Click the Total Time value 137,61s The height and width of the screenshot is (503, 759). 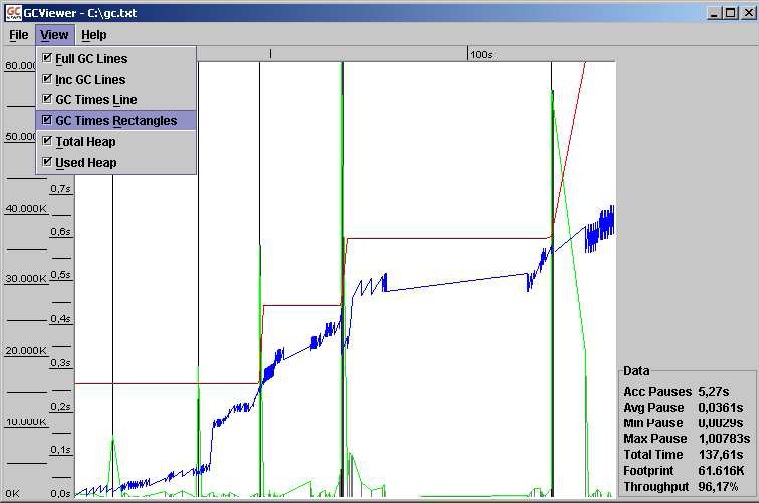[721, 455]
